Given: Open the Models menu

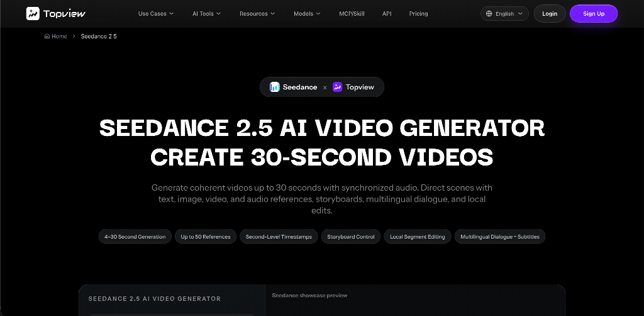Looking at the screenshot, I should point(307,14).
